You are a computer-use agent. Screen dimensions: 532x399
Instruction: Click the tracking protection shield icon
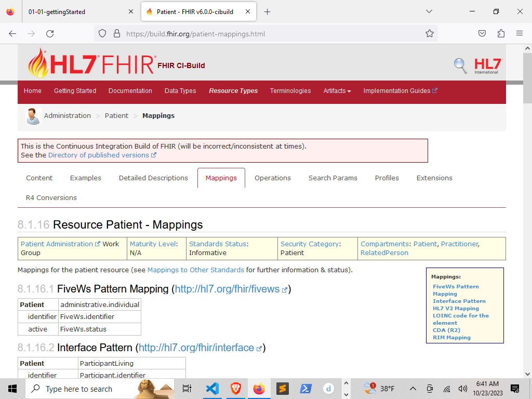point(102,34)
